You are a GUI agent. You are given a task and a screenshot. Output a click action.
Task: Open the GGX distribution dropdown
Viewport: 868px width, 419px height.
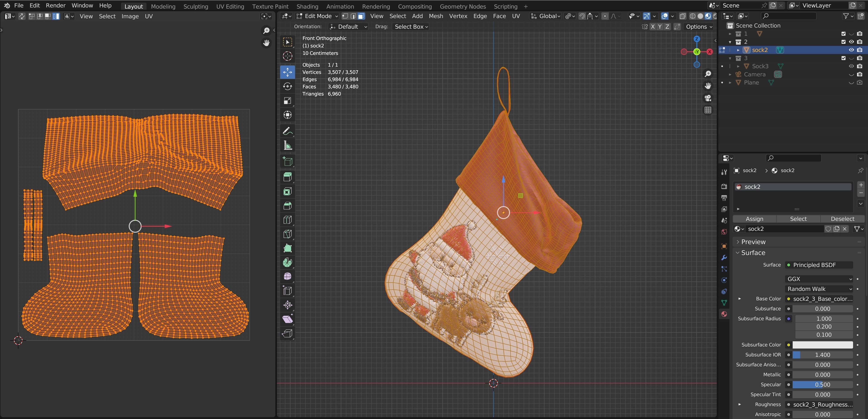(x=819, y=279)
